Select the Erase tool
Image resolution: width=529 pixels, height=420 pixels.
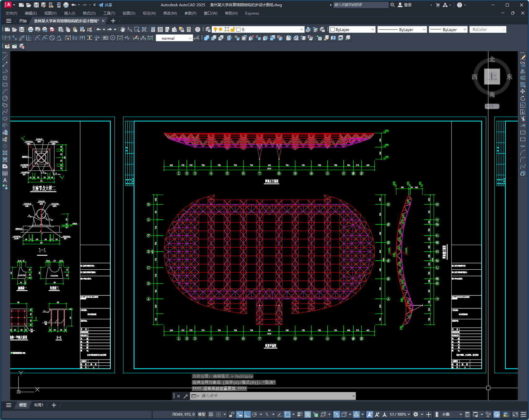523,57
